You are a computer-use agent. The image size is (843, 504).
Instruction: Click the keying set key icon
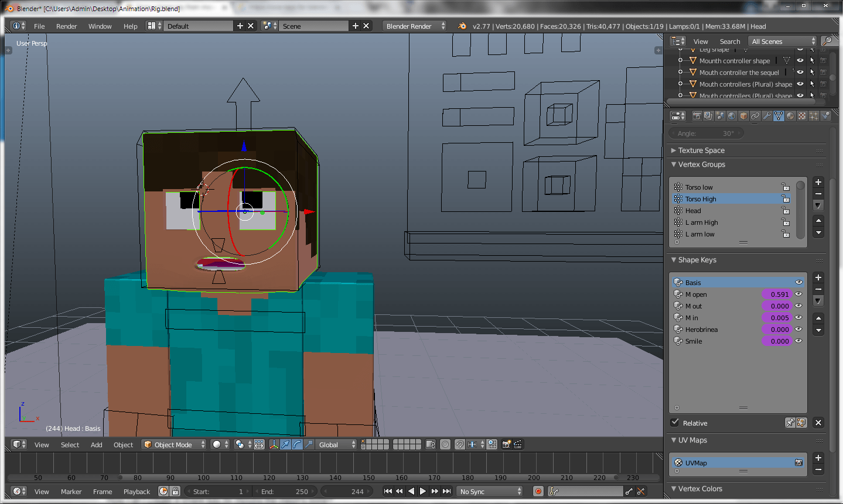555,491
